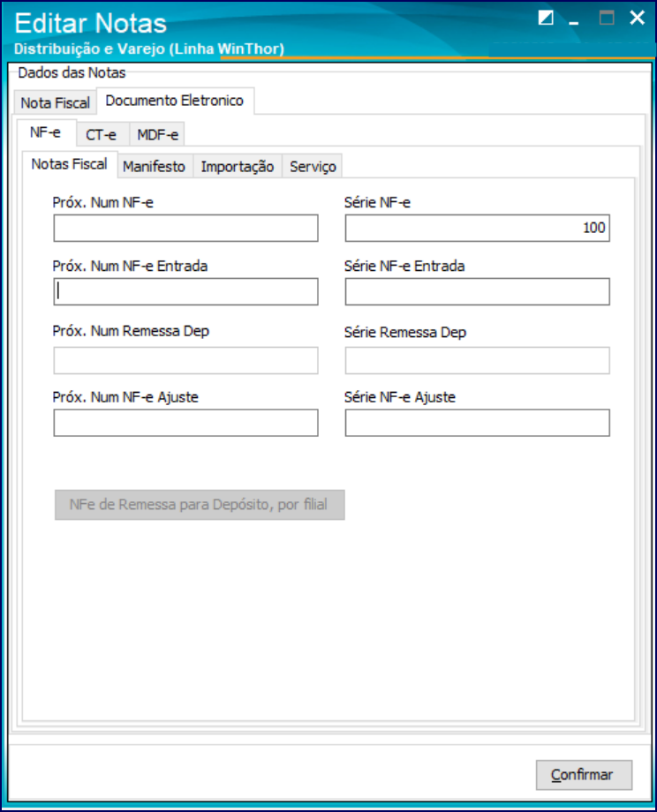Click the Série NF-e Entrada field
The image size is (657, 812).
pyautogui.click(x=477, y=291)
